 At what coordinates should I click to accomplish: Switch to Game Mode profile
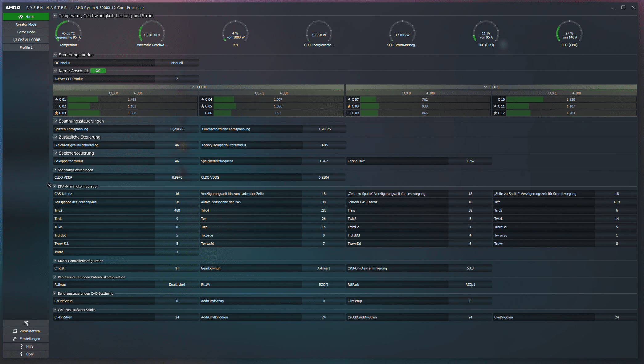(26, 32)
